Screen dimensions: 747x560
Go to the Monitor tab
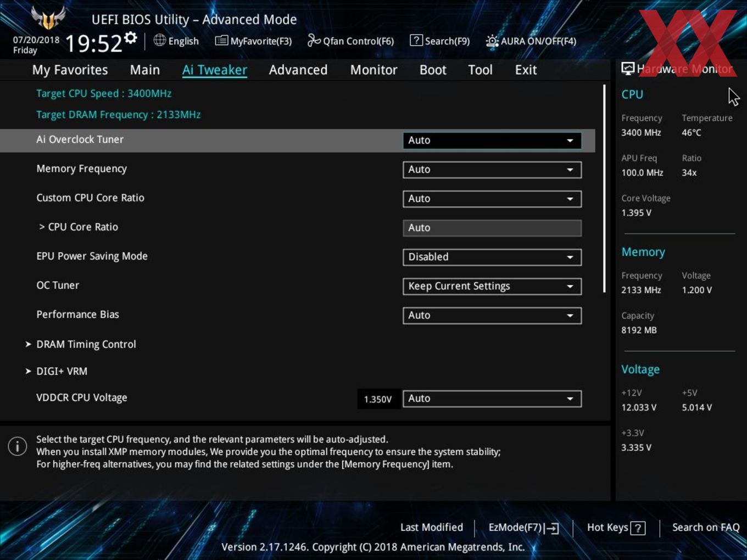(374, 70)
